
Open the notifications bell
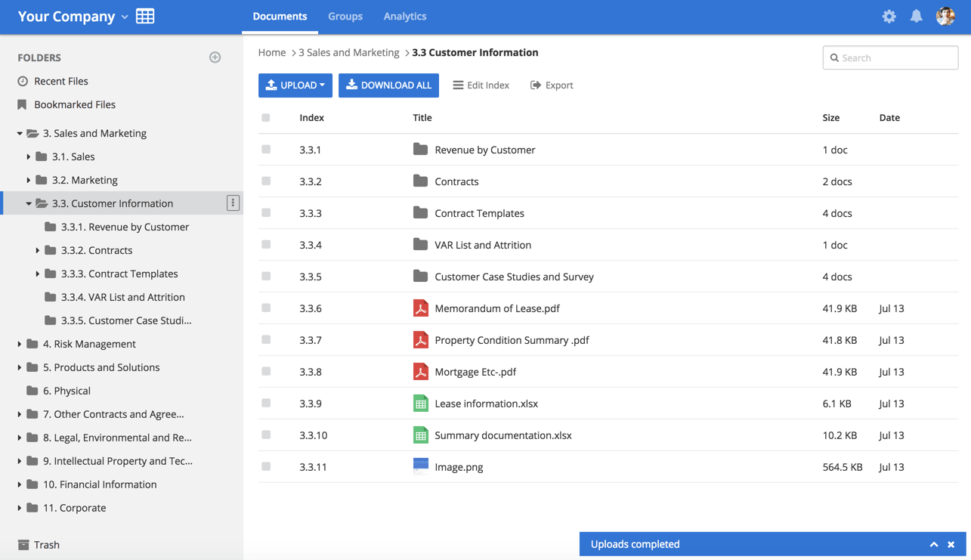coord(916,16)
